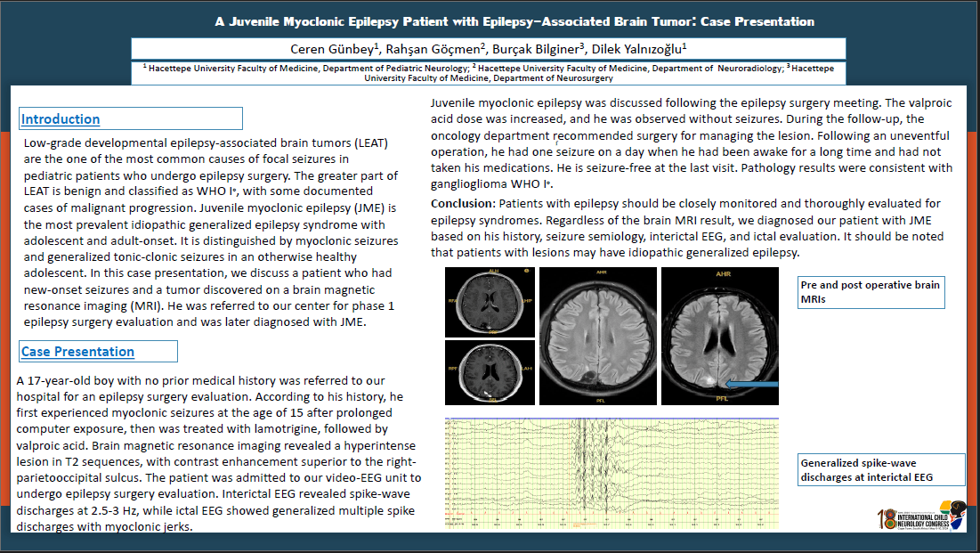Screen dimensions: 980x553
Task: Click the phrase 'and generalized tonic-clonic seizures'
Action: (129, 257)
